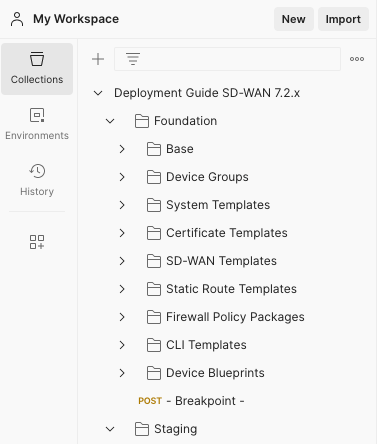Collapse the Staging folder chevron
This screenshot has width=377, height=444.
coord(110,429)
